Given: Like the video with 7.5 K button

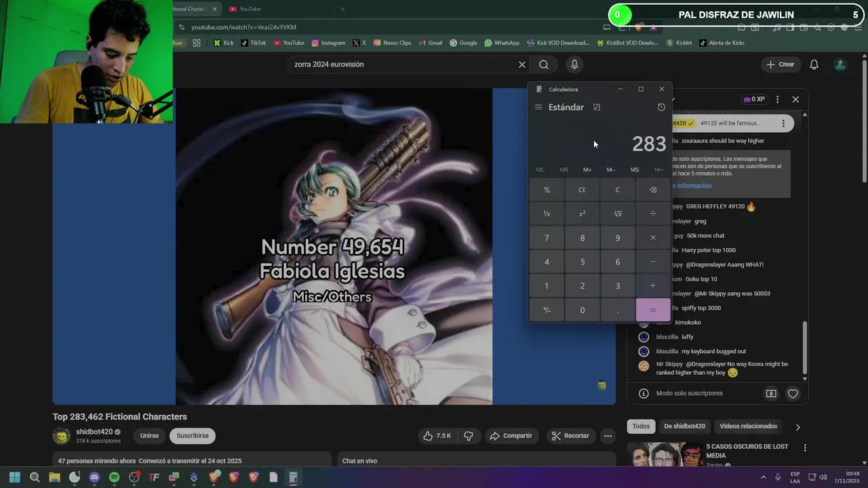Looking at the screenshot, I should coord(437,436).
